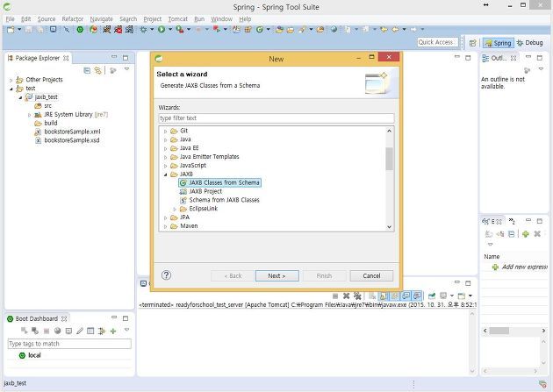Click Boot Dashboard open browser globe icon

[x=57, y=331]
